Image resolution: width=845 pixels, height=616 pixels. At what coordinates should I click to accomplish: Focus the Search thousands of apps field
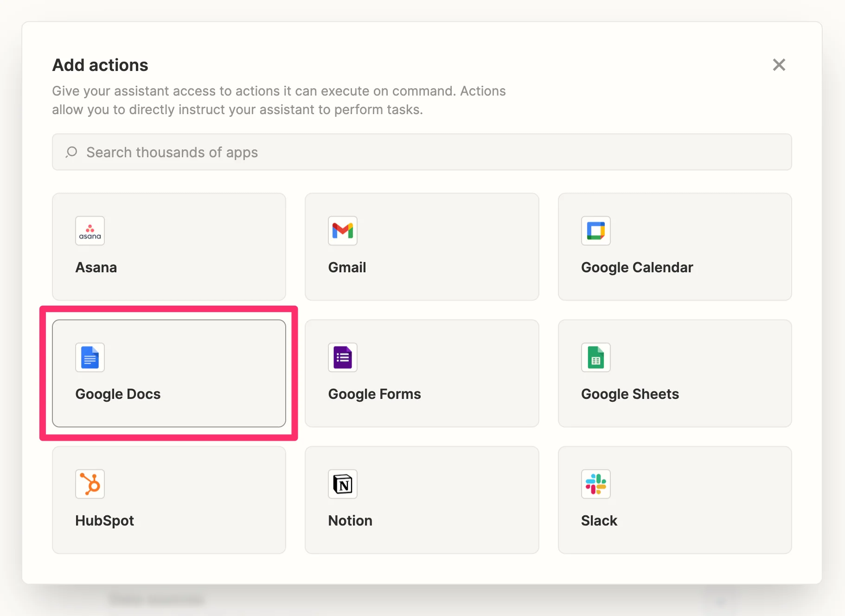click(x=422, y=152)
